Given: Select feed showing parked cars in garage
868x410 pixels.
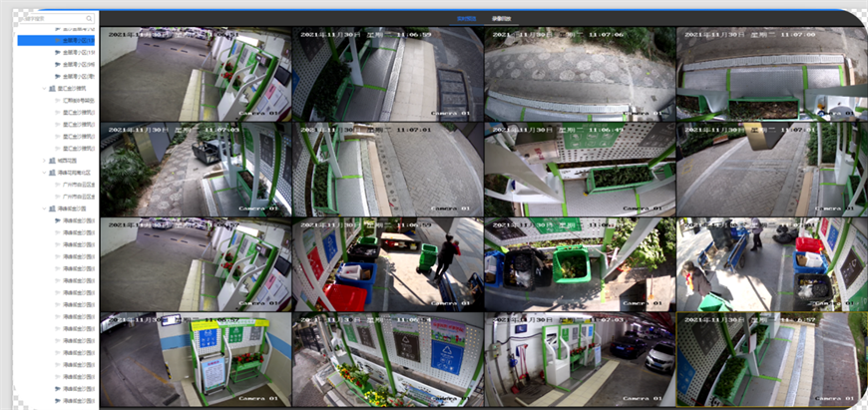Looking at the screenshot, I should pos(579,358).
